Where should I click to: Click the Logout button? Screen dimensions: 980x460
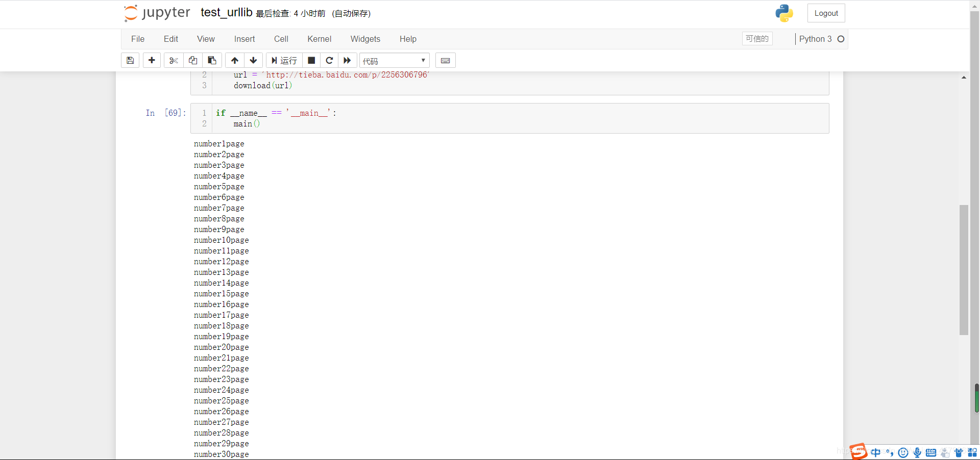tap(826, 13)
